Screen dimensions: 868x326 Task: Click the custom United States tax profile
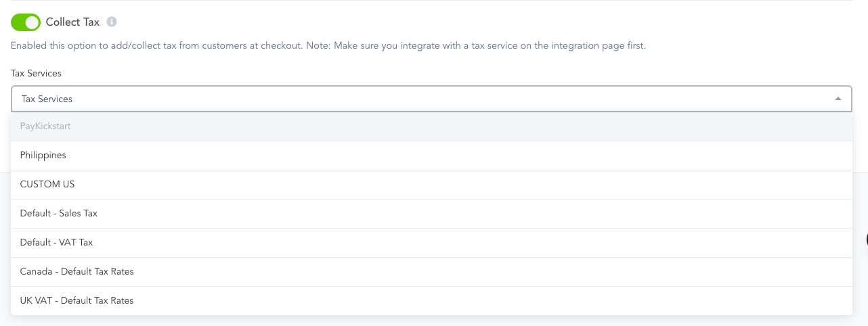(431, 185)
